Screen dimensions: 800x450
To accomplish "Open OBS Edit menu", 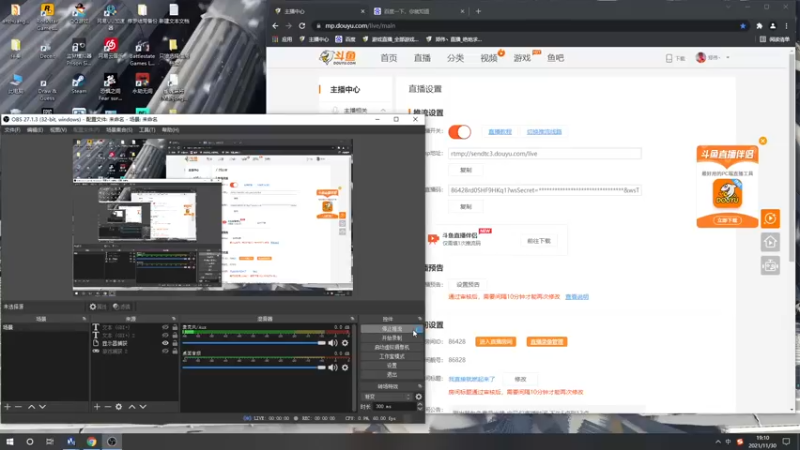I will point(35,130).
